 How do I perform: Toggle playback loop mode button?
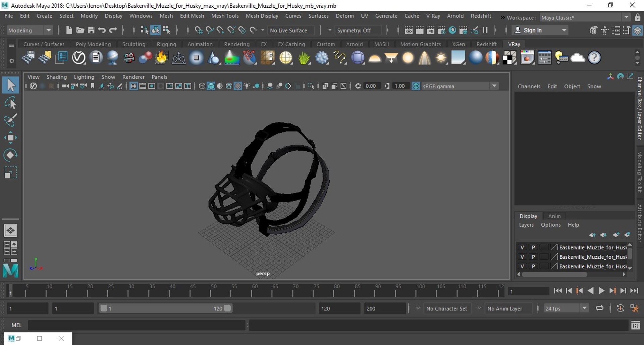pyautogui.click(x=599, y=308)
